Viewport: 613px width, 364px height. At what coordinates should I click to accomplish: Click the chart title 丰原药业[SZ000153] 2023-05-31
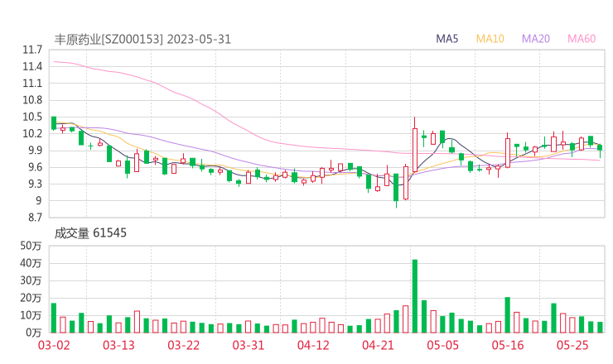click(x=142, y=39)
